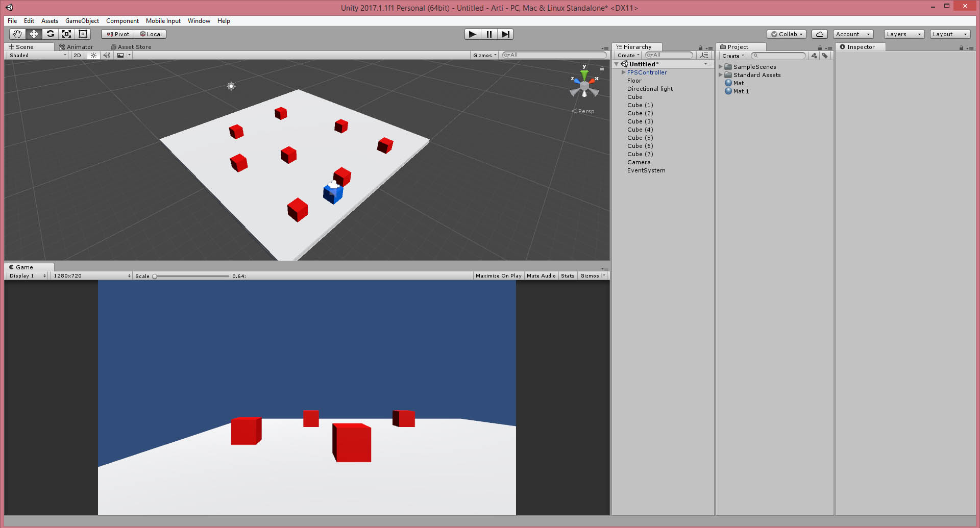Click Create button in Hierarchy panel

pos(628,55)
